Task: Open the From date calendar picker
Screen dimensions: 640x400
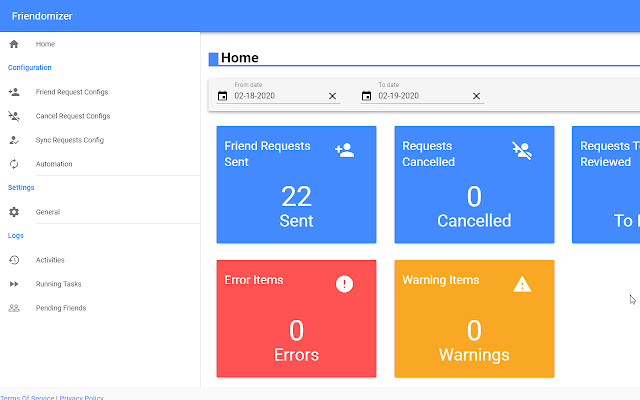Action: click(223, 96)
